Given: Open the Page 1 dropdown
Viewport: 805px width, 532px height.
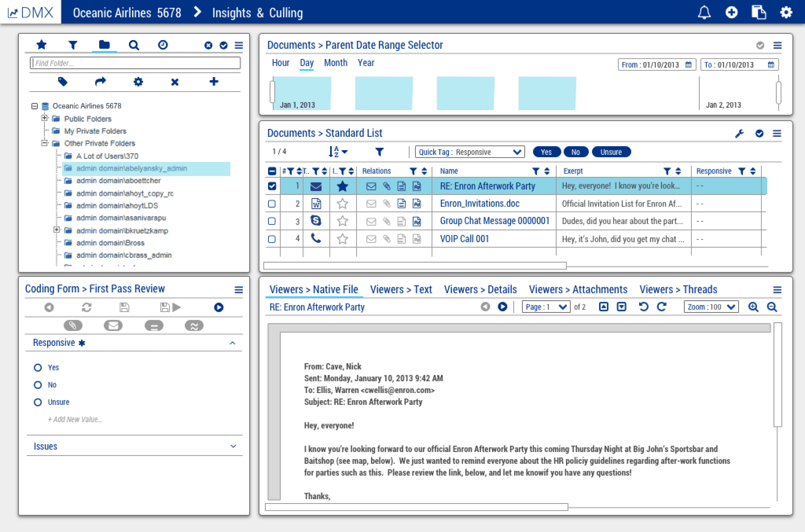Looking at the screenshot, I should (546, 307).
